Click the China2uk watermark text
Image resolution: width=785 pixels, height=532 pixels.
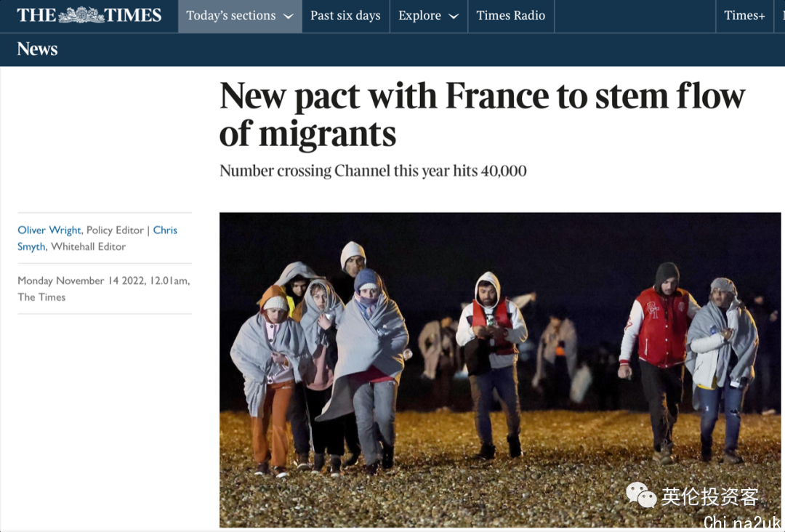pyautogui.click(x=741, y=523)
